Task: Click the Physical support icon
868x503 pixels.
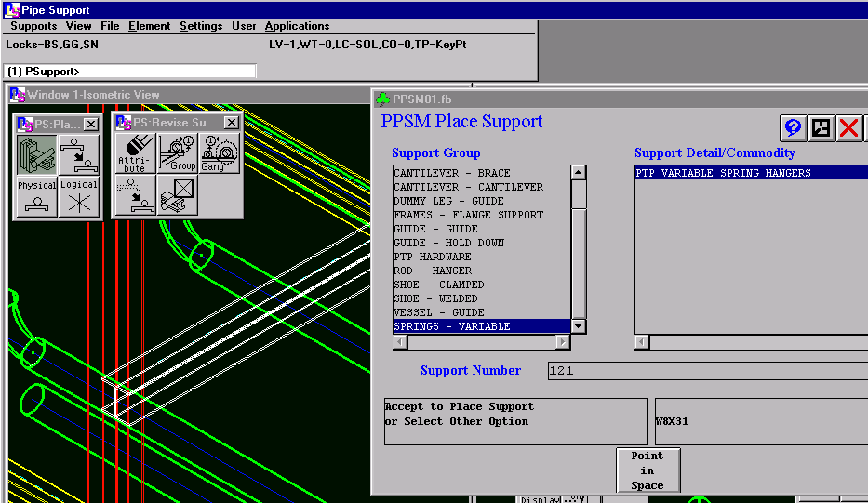Action: [x=36, y=196]
